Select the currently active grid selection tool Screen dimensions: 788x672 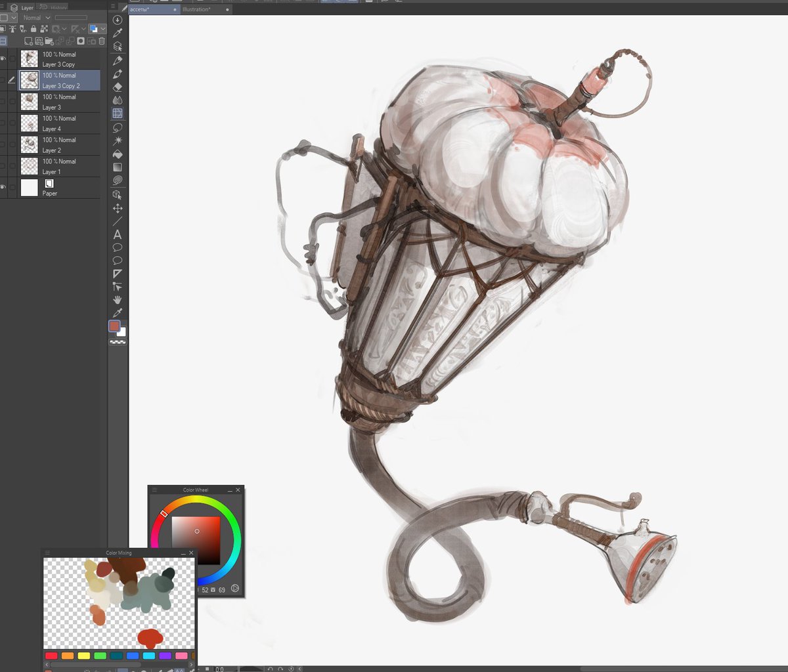pos(118,114)
